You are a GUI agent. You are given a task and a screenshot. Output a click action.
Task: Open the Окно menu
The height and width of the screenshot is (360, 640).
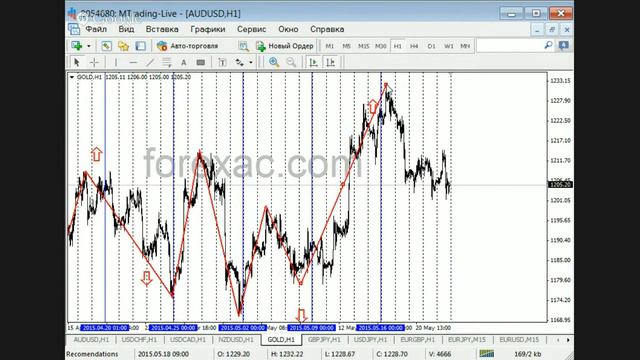click(x=288, y=29)
